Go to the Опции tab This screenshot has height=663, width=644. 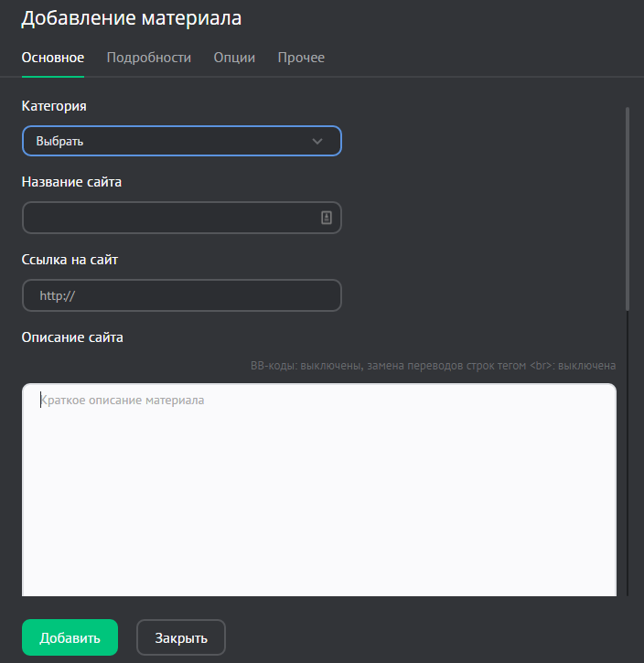234,58
